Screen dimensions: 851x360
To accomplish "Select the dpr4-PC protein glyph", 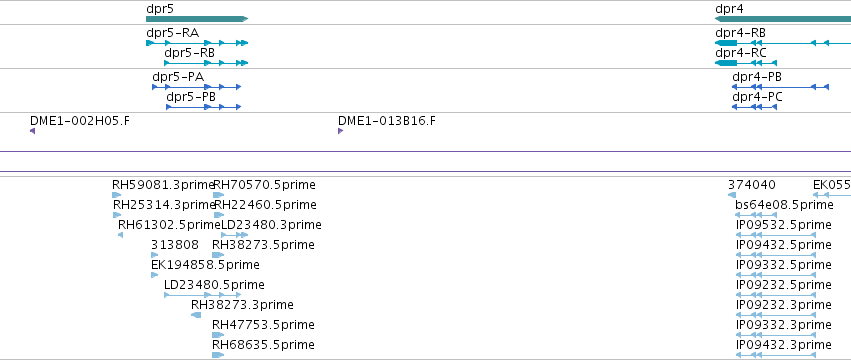I will point(754,107).
